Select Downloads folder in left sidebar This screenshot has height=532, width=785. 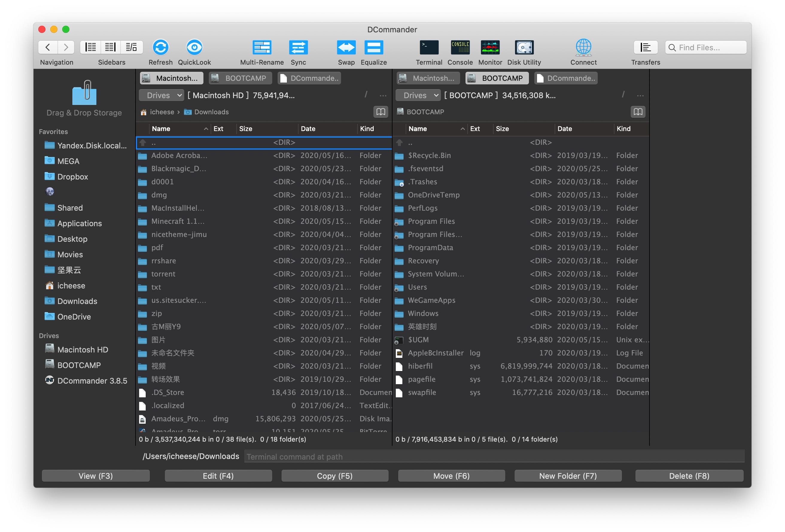[77, 301]
